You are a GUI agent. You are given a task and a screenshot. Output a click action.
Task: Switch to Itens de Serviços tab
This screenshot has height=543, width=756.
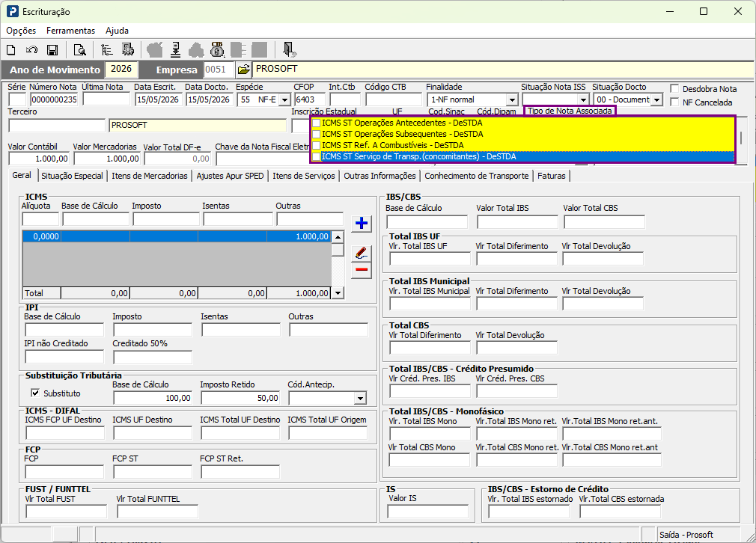click(x=304, y=176)
